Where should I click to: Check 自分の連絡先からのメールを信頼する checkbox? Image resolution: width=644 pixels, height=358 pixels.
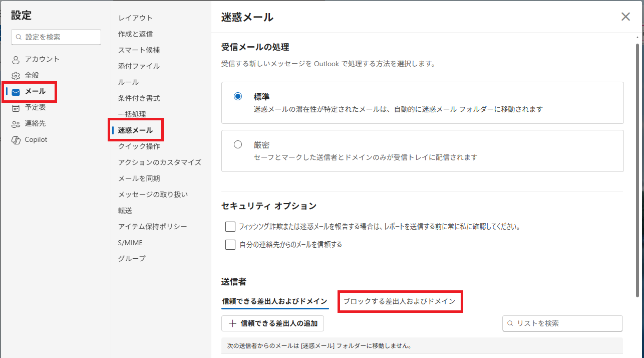pyautogui.click(x=230, y=245)
